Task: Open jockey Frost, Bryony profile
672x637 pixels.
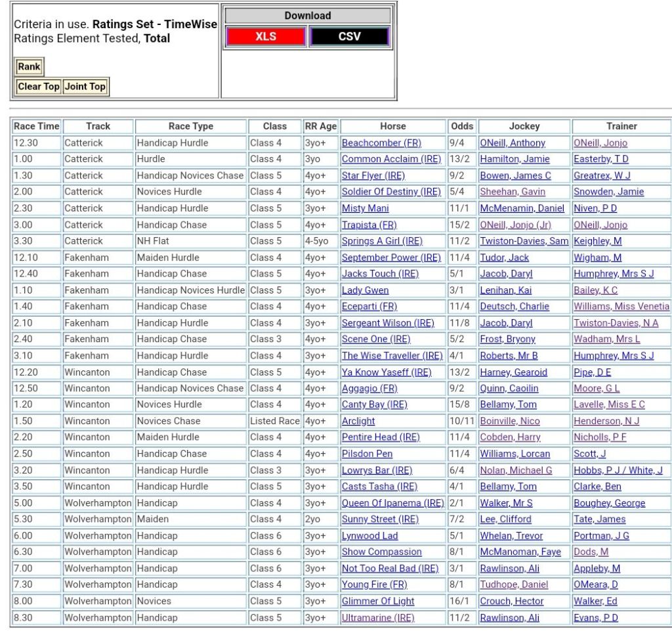Action: click(x=507, y=340)
